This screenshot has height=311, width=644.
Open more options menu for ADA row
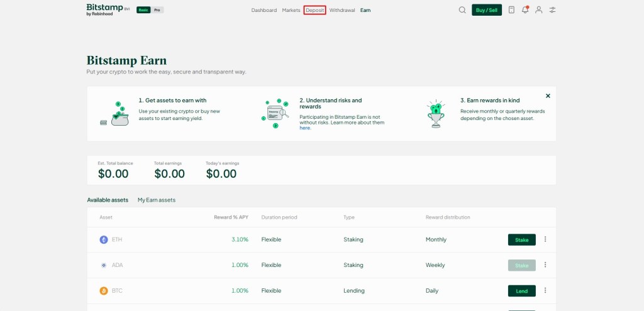pyautogui.click(x=545, y=265)
